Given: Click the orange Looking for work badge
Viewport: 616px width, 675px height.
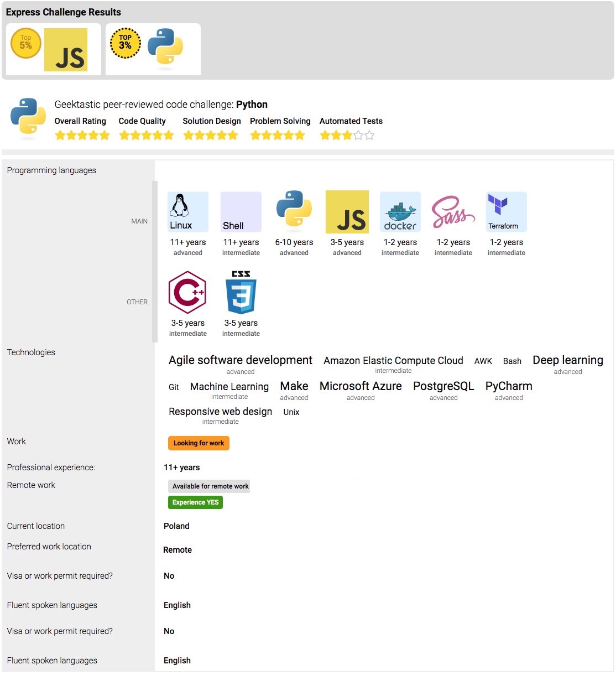Looking at the screenshot, I should coord(199,443).
